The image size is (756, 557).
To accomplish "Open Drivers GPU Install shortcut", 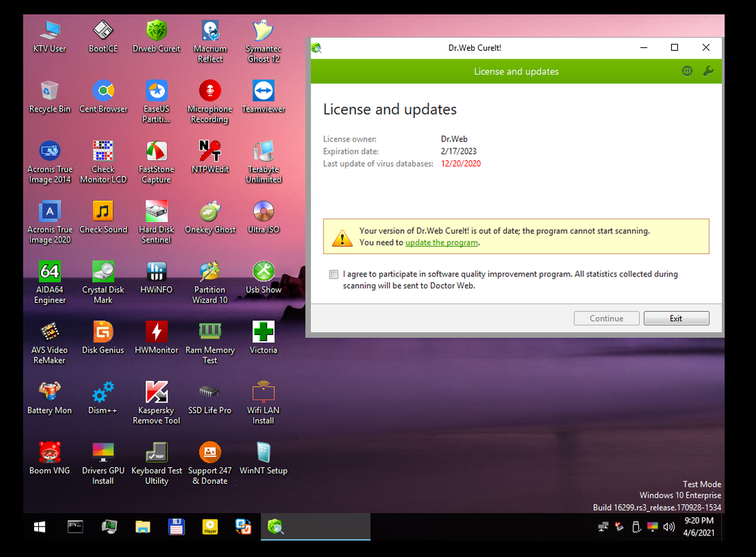I will 103,464.
